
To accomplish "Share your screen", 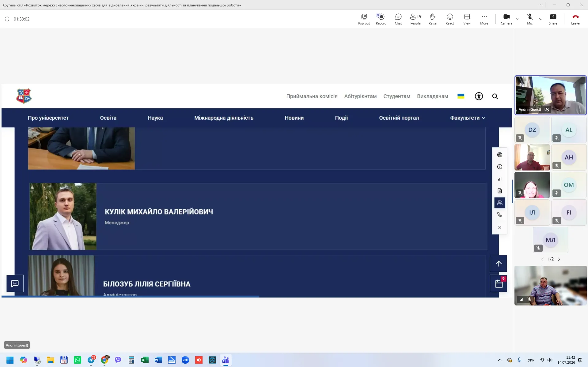I will click(553, 19).
